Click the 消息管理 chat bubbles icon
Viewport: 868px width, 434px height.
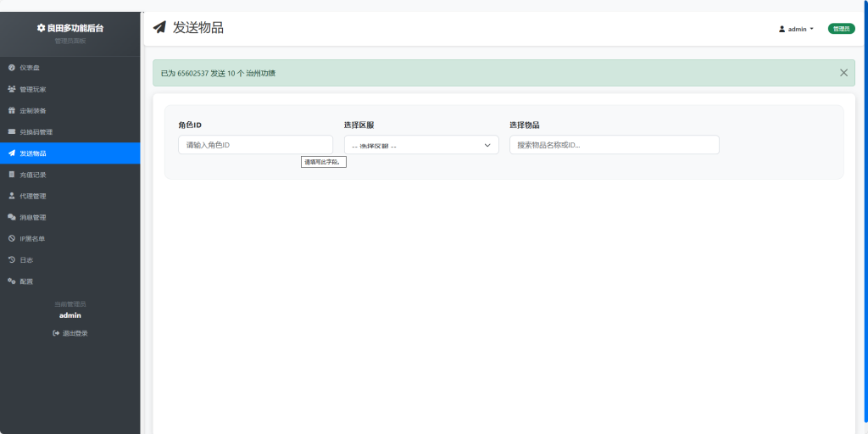pyautogui.click(x=12, y=218)
